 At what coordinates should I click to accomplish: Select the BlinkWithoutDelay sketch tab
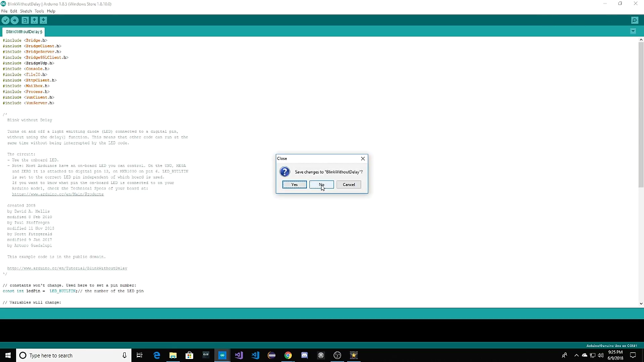tap(24, 32)
